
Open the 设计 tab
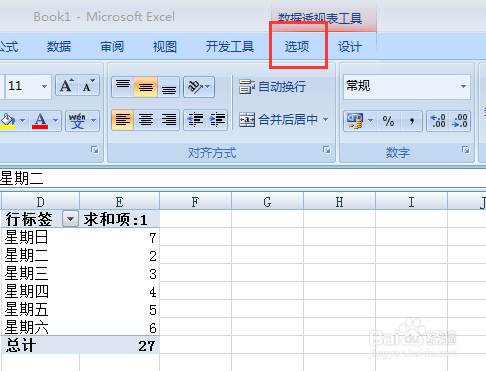[350, 47]
